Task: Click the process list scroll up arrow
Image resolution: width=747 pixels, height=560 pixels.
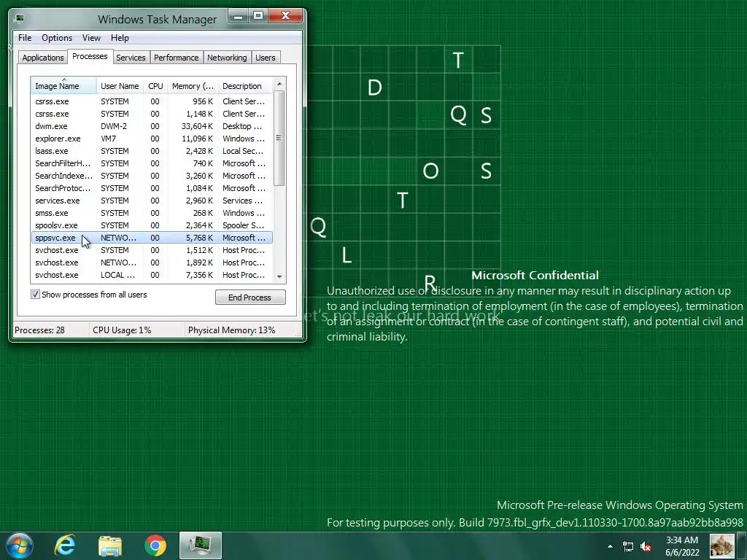Action: coord(279,84)
